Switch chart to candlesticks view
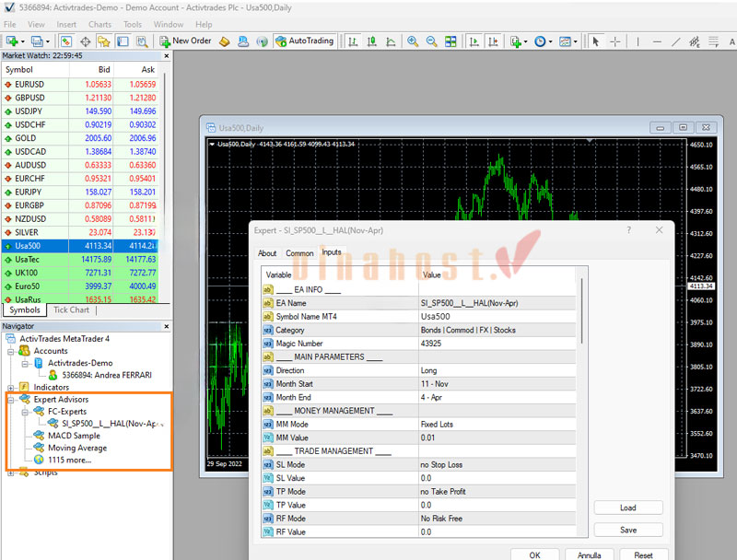This screenshot has height=560, width=737. coord(373,41)
